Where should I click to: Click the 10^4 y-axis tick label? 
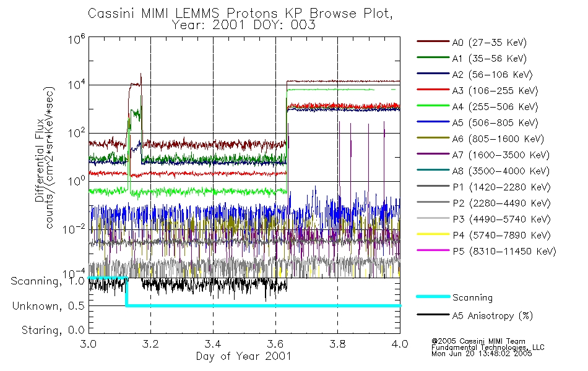pyautogui.click(x=76, y=85)
